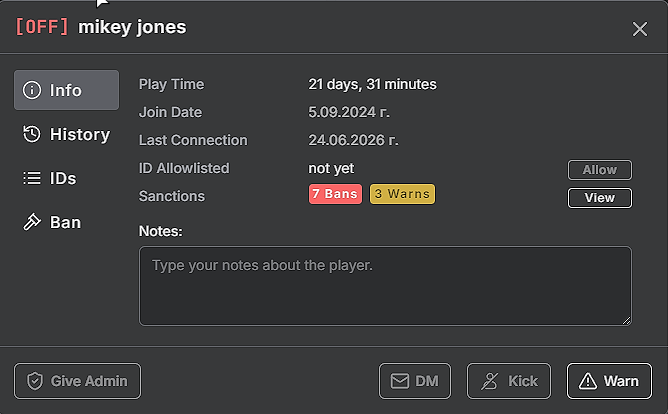This screenshot has height=414, width=668.
Task: Open the Ban tab
Action: click(x=66, y=222)
